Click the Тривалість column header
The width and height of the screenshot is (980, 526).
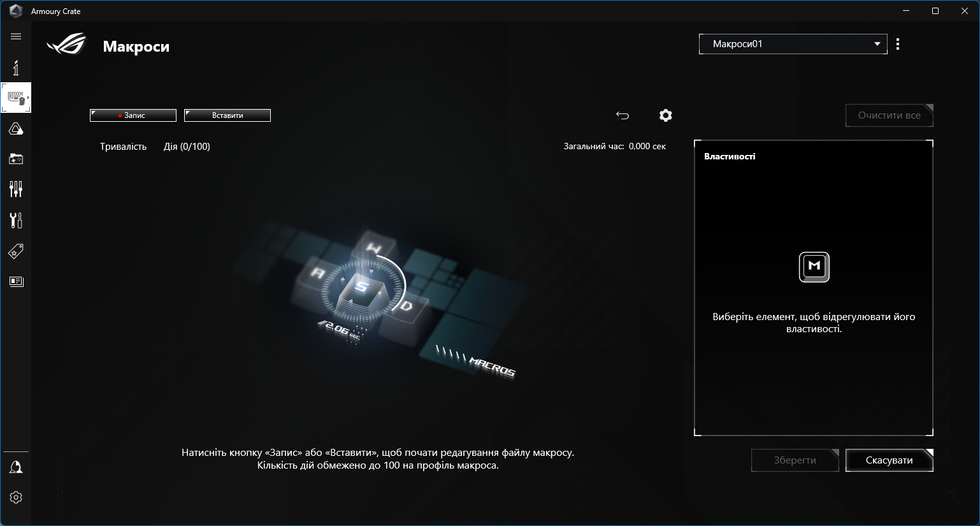click(123, 147)
